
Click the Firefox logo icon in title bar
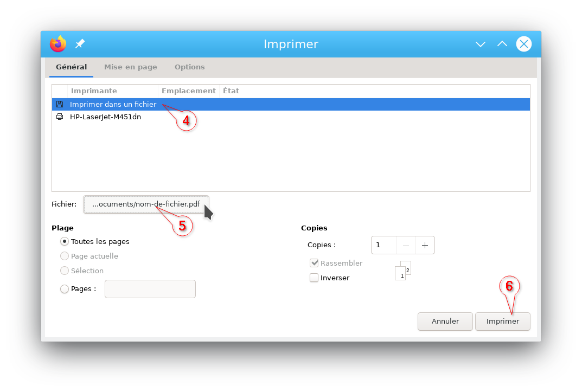[58, 44]
